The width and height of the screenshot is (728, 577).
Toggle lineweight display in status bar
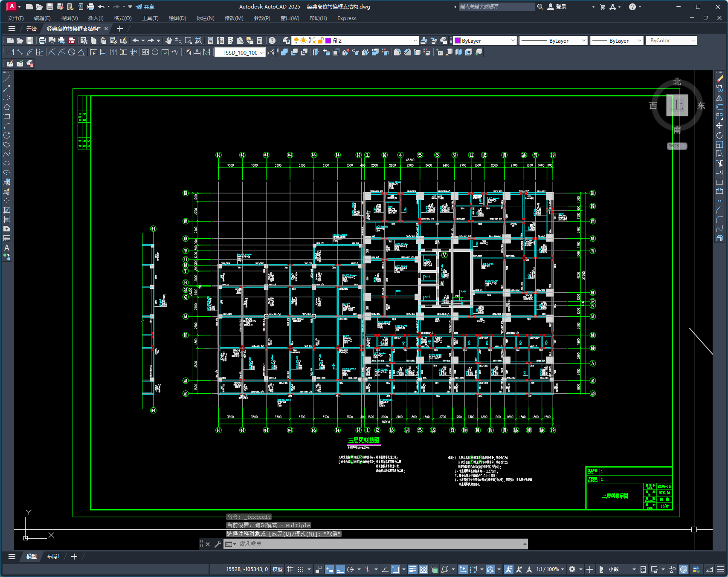tap(412, 569)
